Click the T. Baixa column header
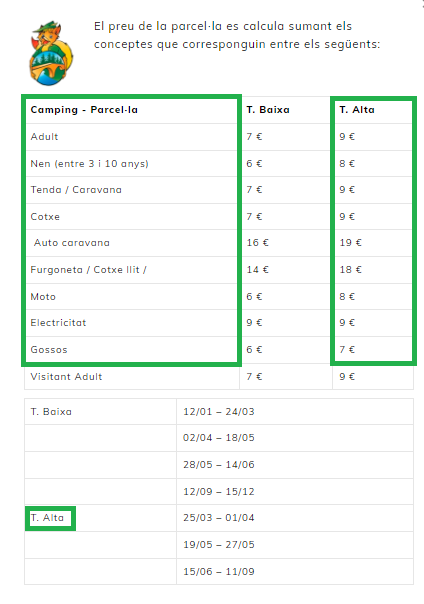424x604 pixels. (x=268, y=110)
